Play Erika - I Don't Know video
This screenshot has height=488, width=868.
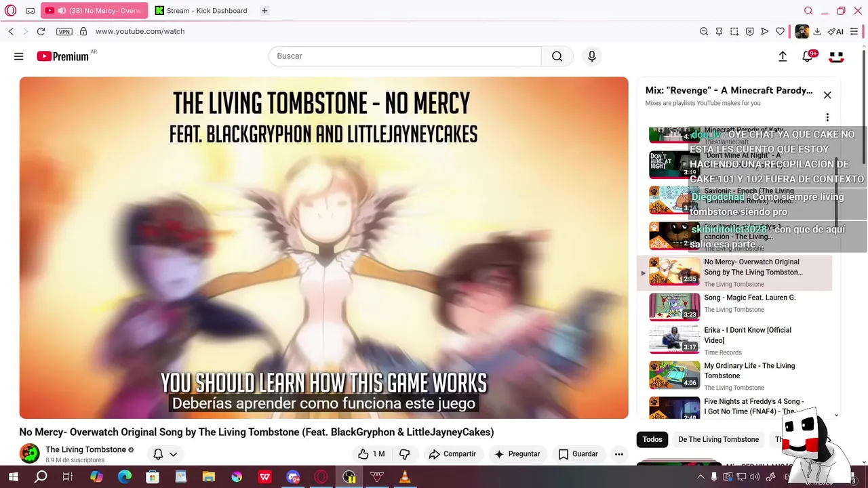pyautogui.click(x=734, y=340)
